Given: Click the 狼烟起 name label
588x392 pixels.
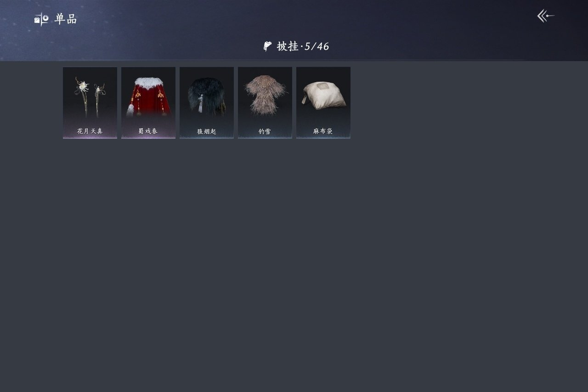Looking at the screenshot, I should 207,131.
